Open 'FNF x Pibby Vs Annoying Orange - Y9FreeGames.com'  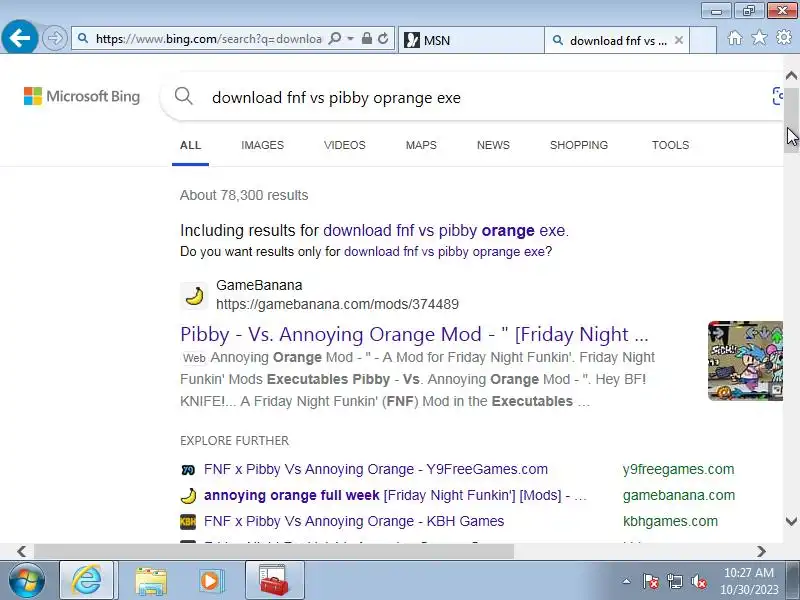pyautogui.click(x=376, y=469)
